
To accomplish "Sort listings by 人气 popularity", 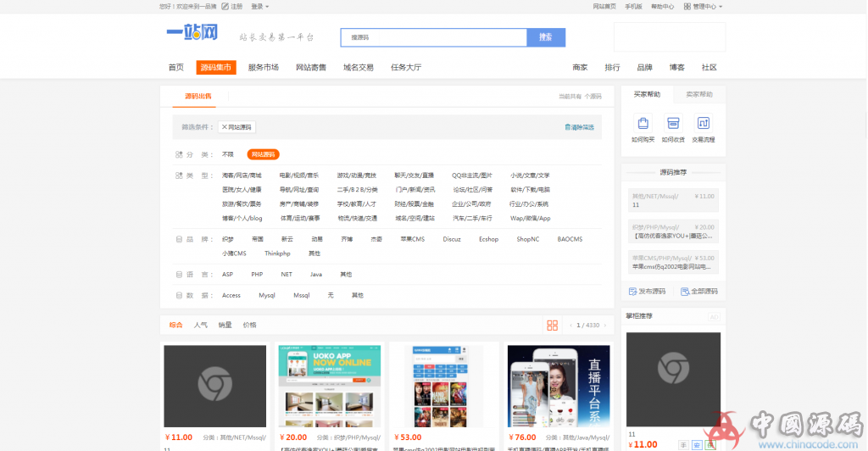I will (x=200, y=326).
